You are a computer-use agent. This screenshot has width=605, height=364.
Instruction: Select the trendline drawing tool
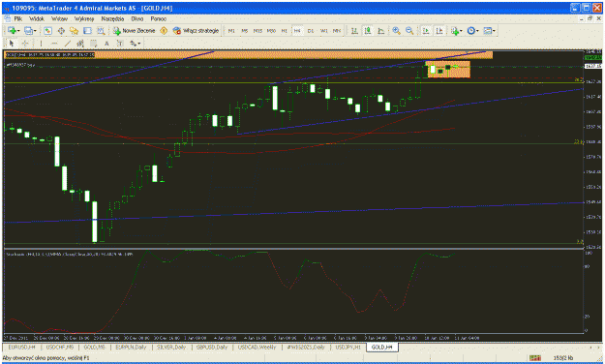click(x=68, y=44)
